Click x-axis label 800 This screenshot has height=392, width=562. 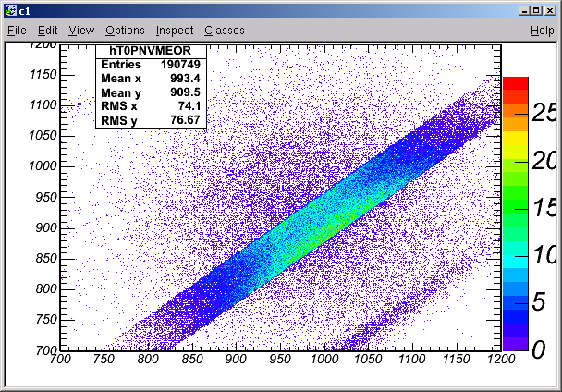148,359
